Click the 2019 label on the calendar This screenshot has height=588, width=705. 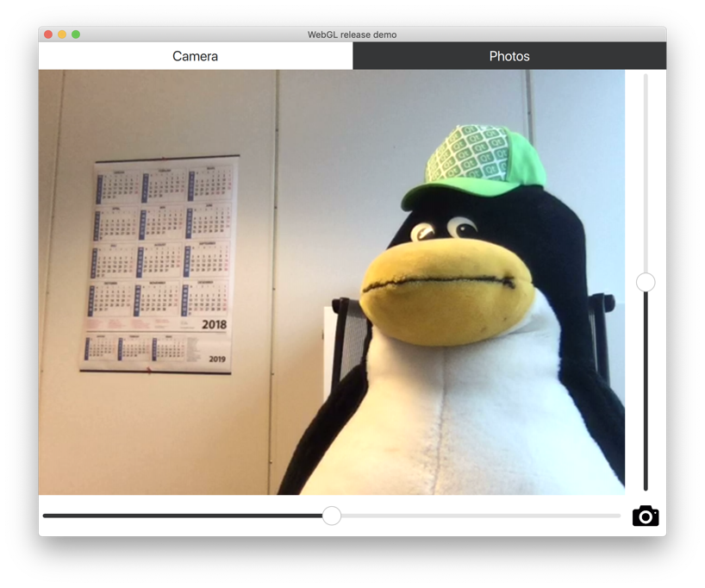coord(216,359)
